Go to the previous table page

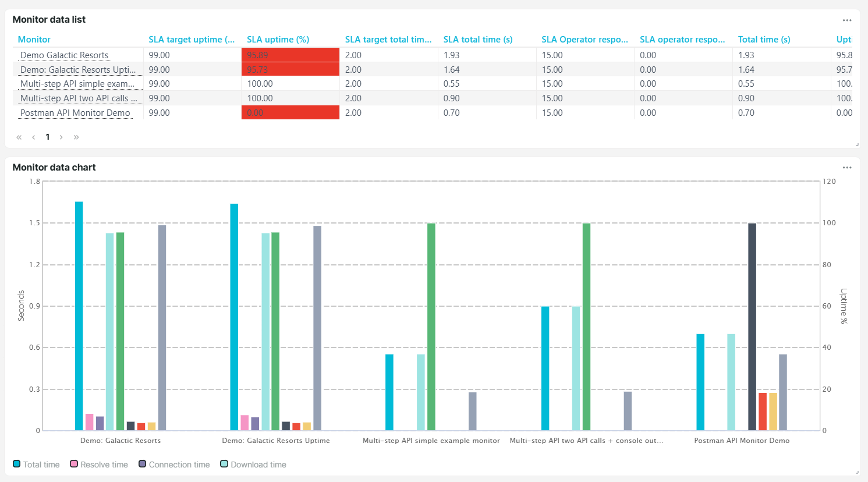pyautogui.click(x=34, y=137)
